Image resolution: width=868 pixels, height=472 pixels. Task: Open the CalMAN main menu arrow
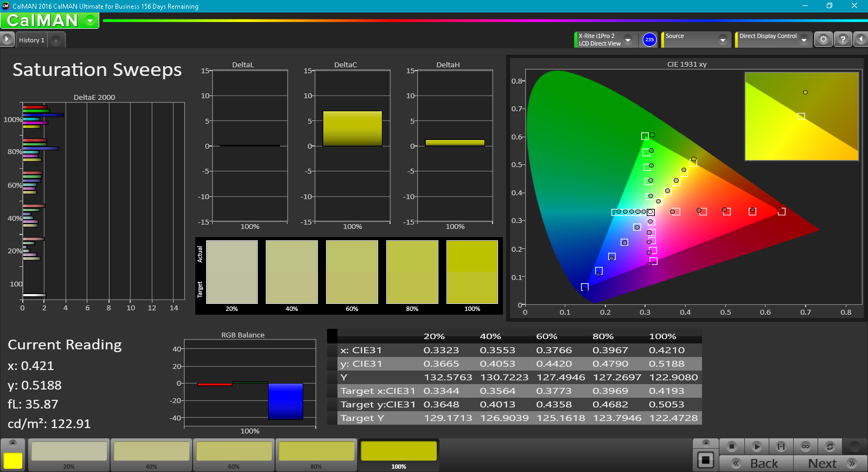coord(90,21)
